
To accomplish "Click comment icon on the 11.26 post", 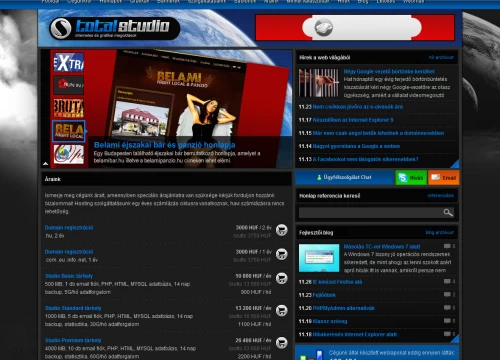I will [x=447, y=281].
